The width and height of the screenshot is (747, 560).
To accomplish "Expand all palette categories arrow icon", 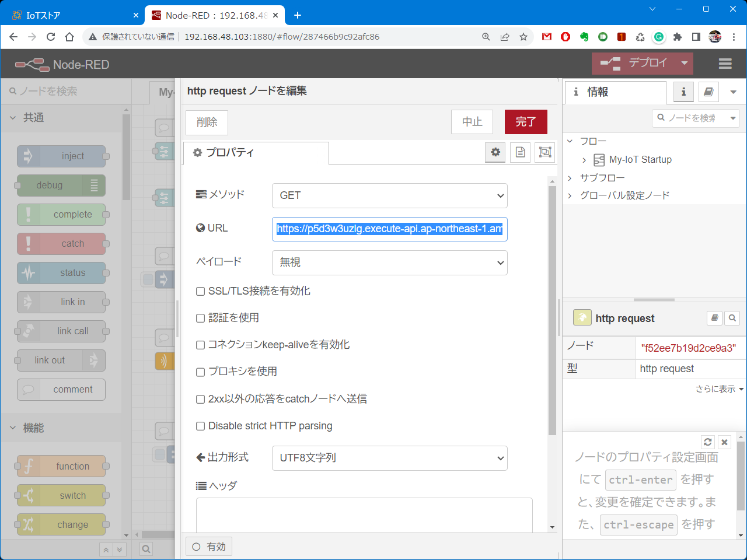I will click(x=120, y=549).
